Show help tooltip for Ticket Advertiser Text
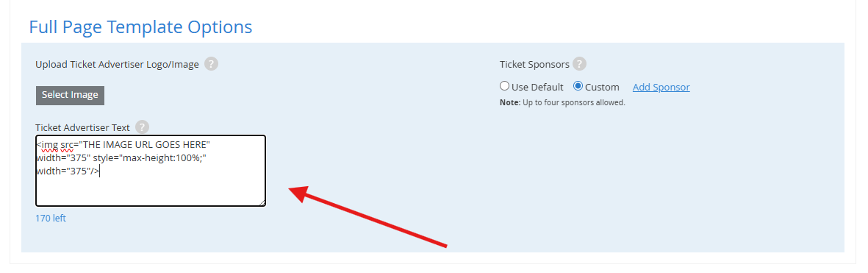 [x=143, y=127]
